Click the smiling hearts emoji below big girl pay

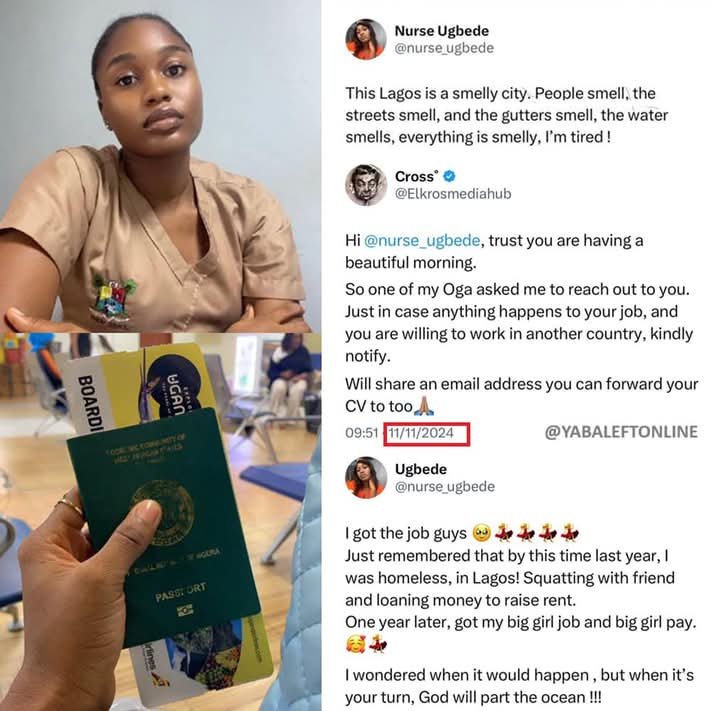[355, 644]
